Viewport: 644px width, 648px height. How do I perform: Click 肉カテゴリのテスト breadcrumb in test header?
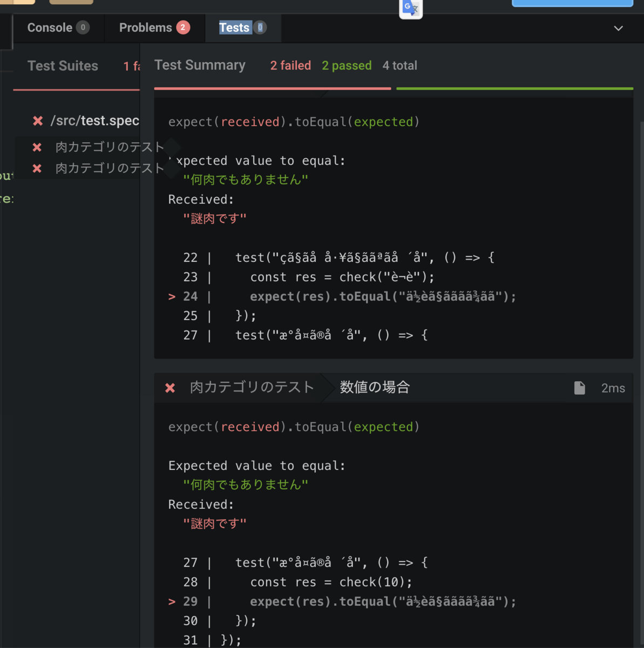(252, 387)
